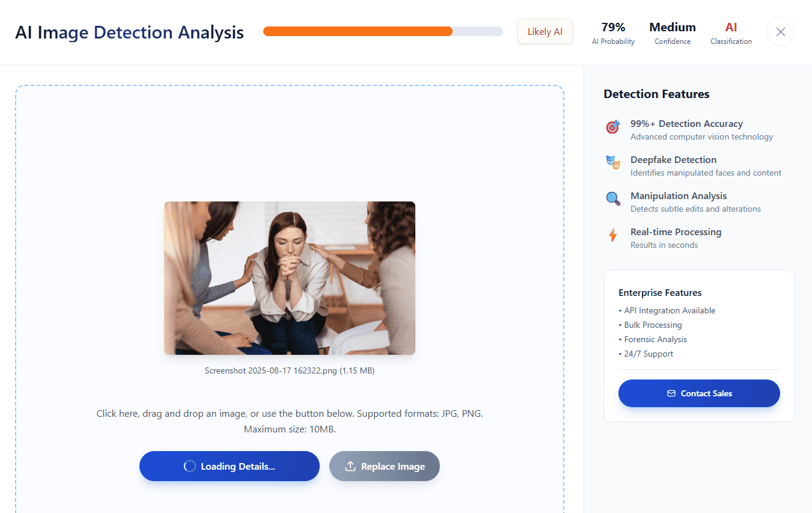Image resolution: width=812 pixels, height=513 pixels.
Task: Click the lightning bolt Real-time Processing icon
Action: pyautogui.click(x=612, y=235)
